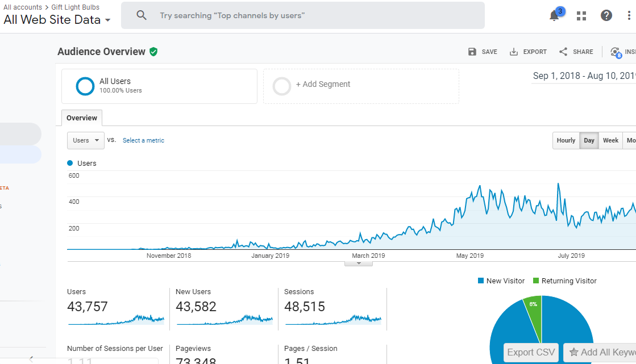
Task: Open the Google apps grid icon
Action: click(x=581, y=16)
